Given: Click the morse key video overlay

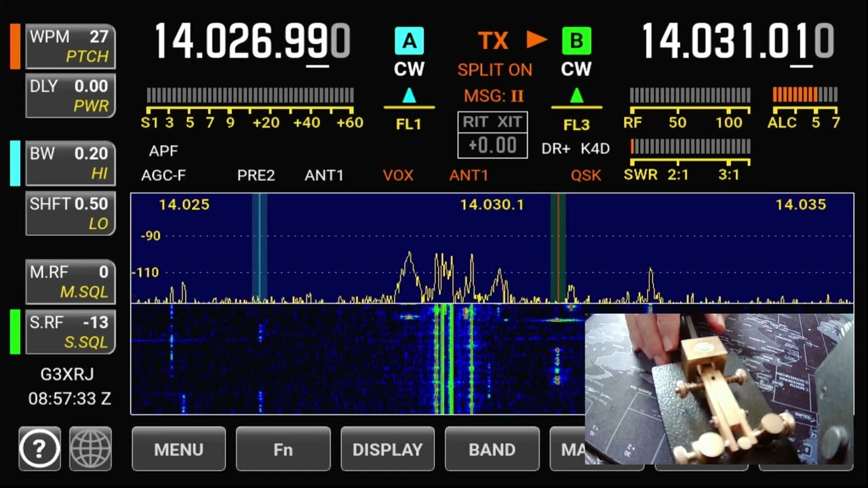Looking at the screenshot, I should [x=719, y=389].
